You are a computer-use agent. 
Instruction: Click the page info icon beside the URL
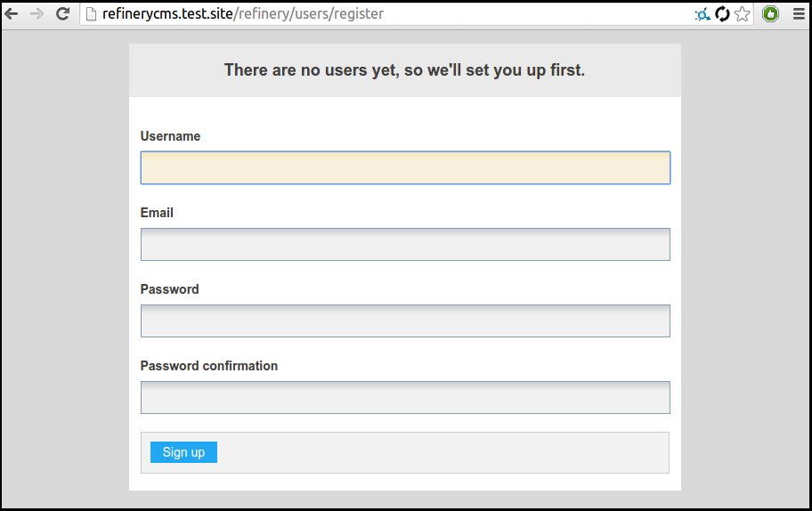(x=90, y=14)
